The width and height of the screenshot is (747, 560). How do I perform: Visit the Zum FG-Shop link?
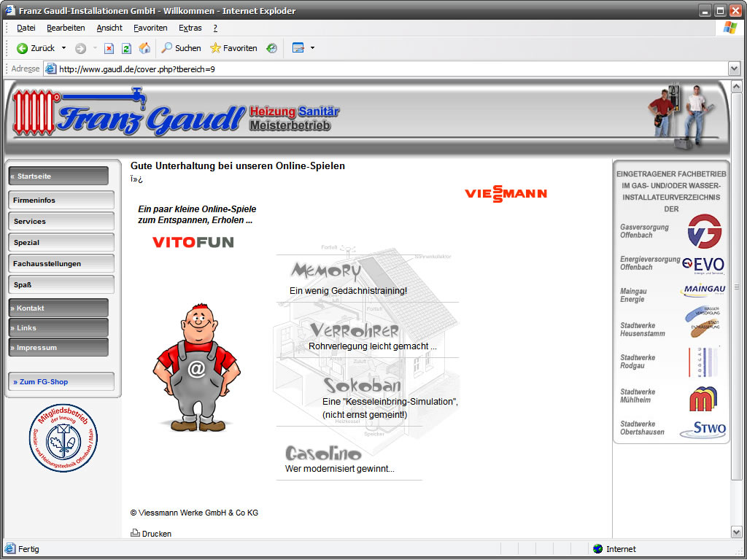tap(61, 381)
